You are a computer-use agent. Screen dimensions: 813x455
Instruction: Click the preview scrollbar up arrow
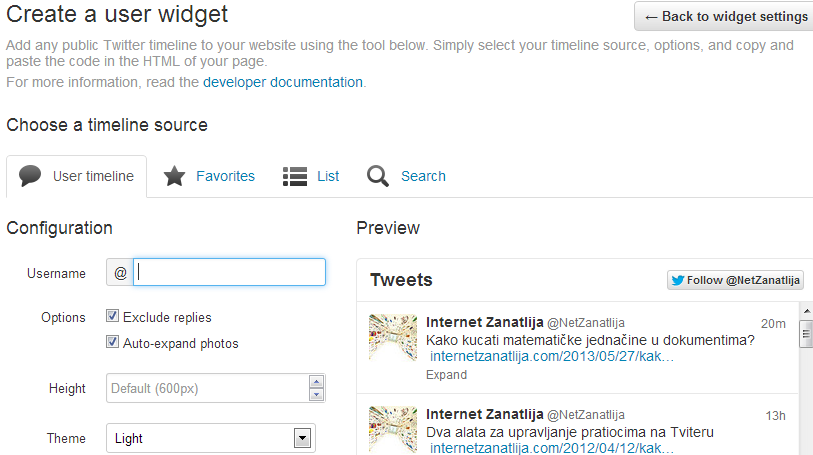(x=807, y=311)
